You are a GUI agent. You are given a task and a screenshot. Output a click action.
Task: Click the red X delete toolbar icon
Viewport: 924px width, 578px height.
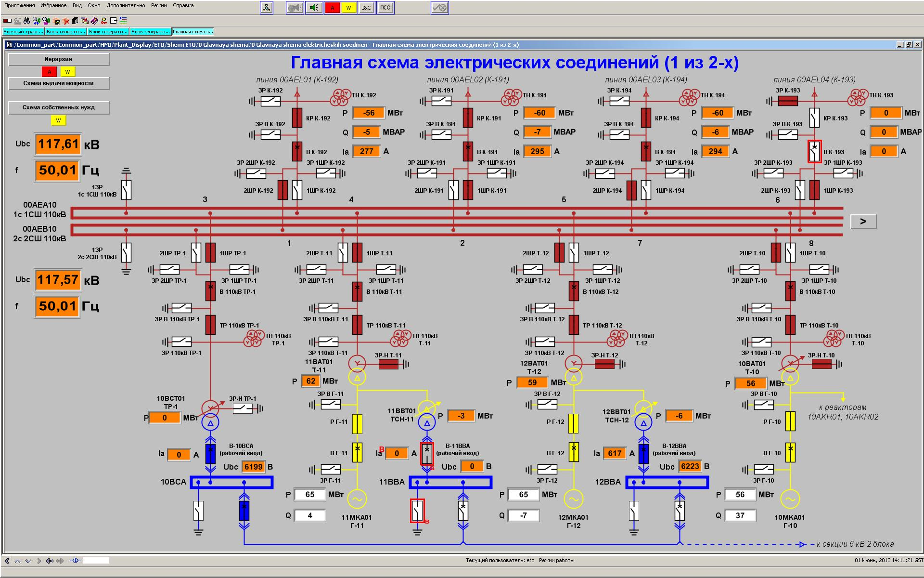coord(66,21)
